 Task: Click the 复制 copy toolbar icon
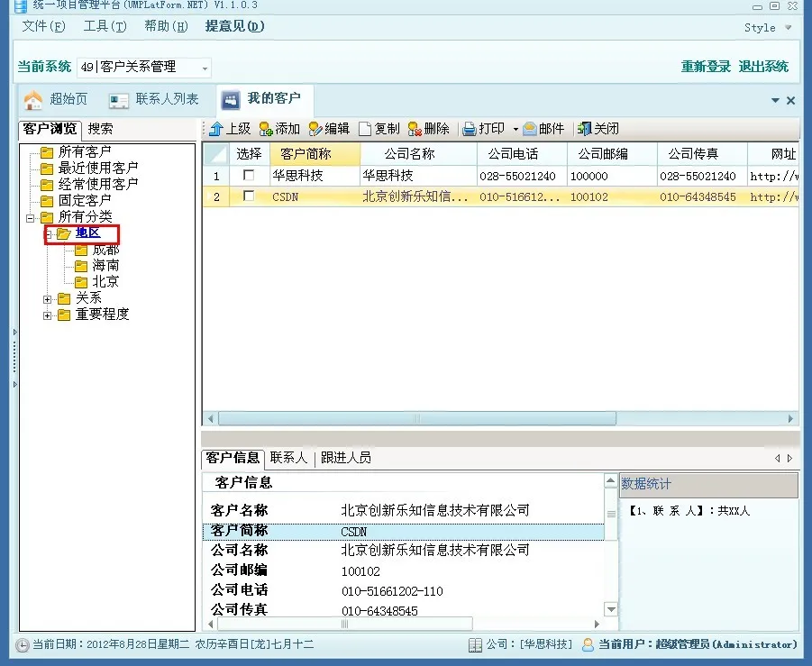click(365, 129)
